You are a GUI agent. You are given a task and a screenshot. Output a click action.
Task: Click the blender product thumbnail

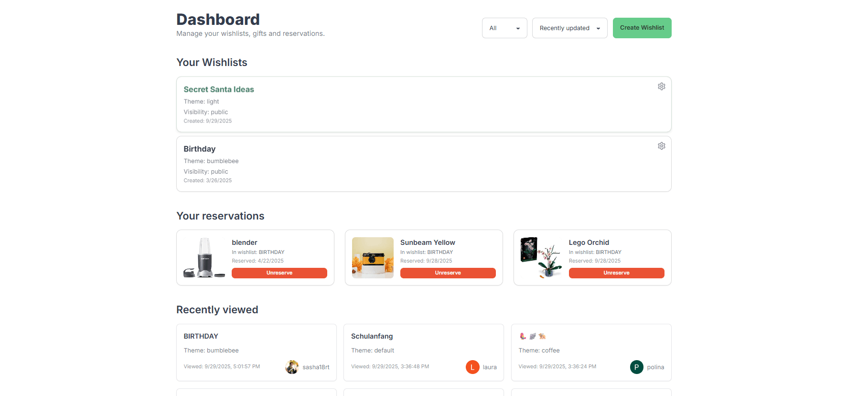204,258
